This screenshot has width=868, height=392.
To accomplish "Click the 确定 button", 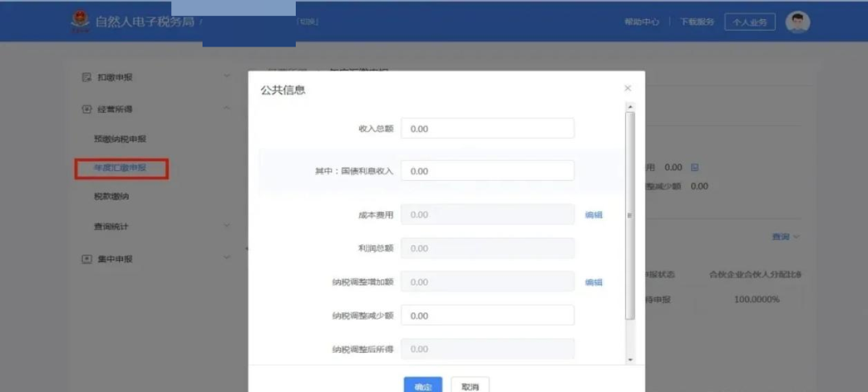I will click(x=423, y=386).
